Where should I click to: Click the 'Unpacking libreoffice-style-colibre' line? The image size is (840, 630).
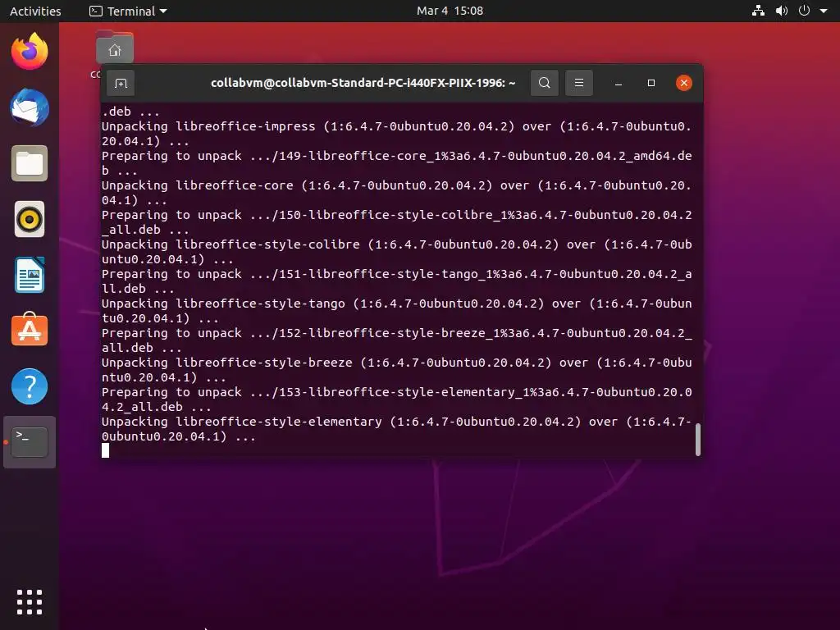(x=397, y=252)
